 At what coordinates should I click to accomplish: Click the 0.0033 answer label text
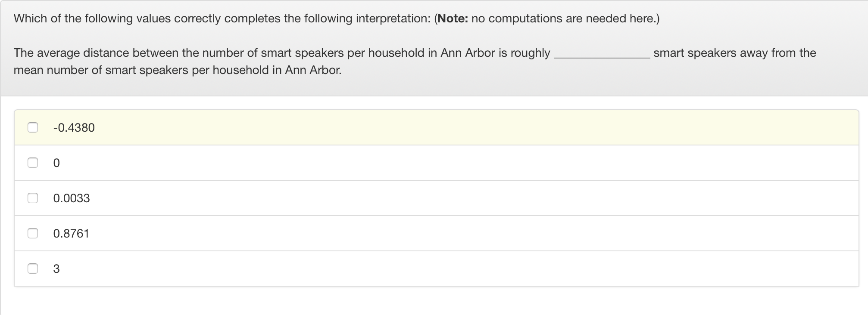(x=72, y=198)
